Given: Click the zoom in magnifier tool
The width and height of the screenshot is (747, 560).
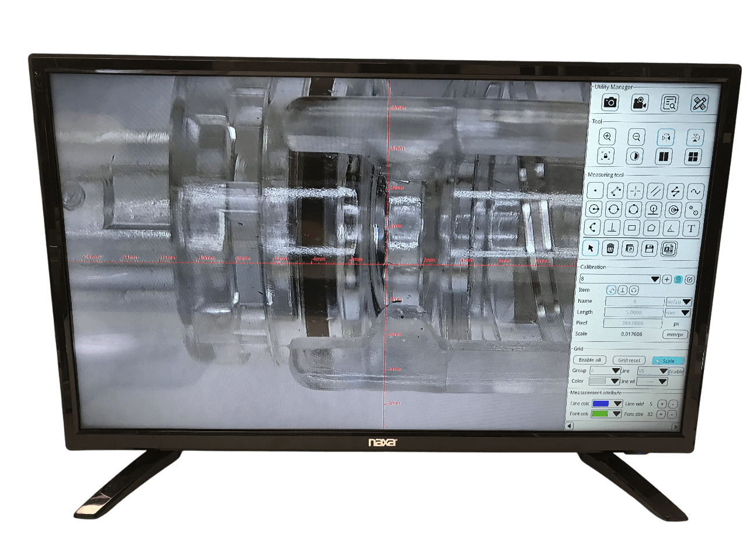Looking at the screenshot, I should [x=607, y=137].
